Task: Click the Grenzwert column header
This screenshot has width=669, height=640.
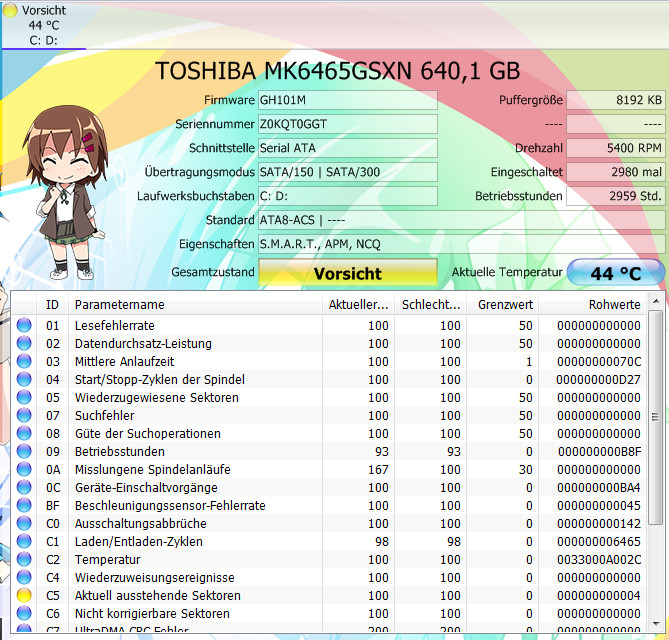Action: point(503,305)
